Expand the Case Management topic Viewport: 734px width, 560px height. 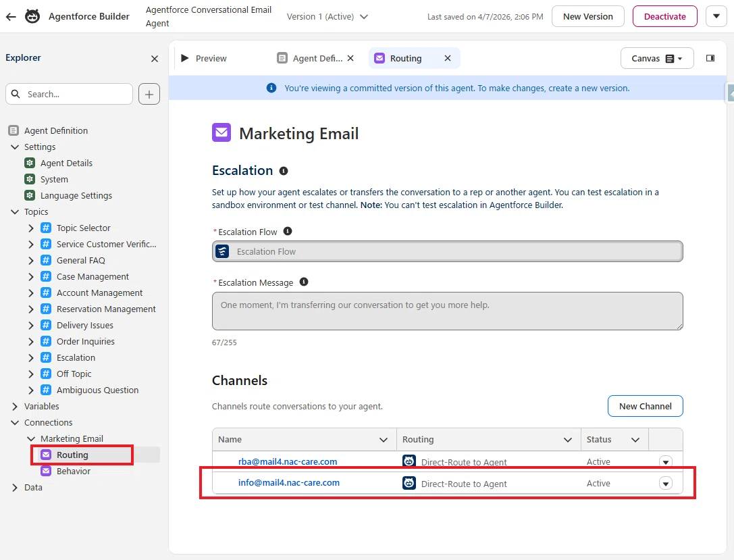pos(31,277)
